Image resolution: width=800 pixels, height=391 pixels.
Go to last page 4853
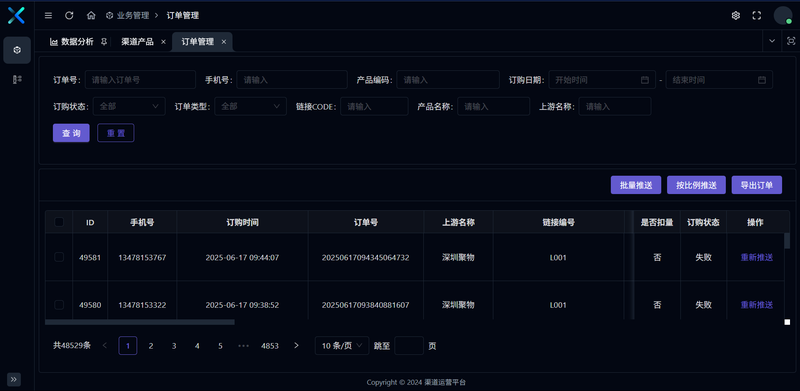(270, 346)
